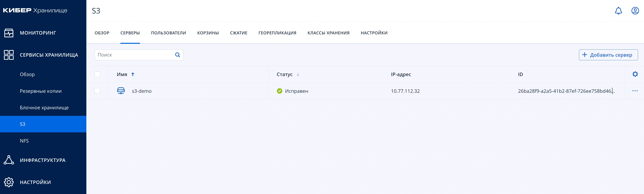Switch to the Корзины tab
Image resolution: width=644 pixels, height=194 pixels.
point(208,33)
